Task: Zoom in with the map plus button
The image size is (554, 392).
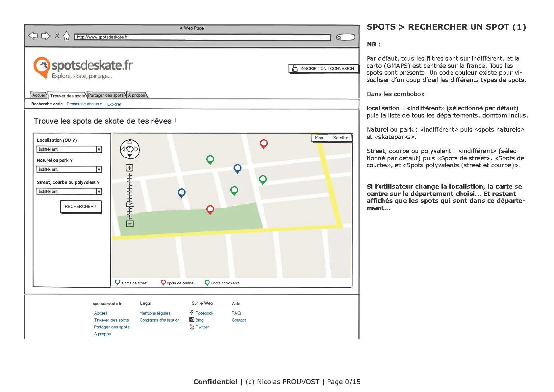Action: [x=130, y=168]
